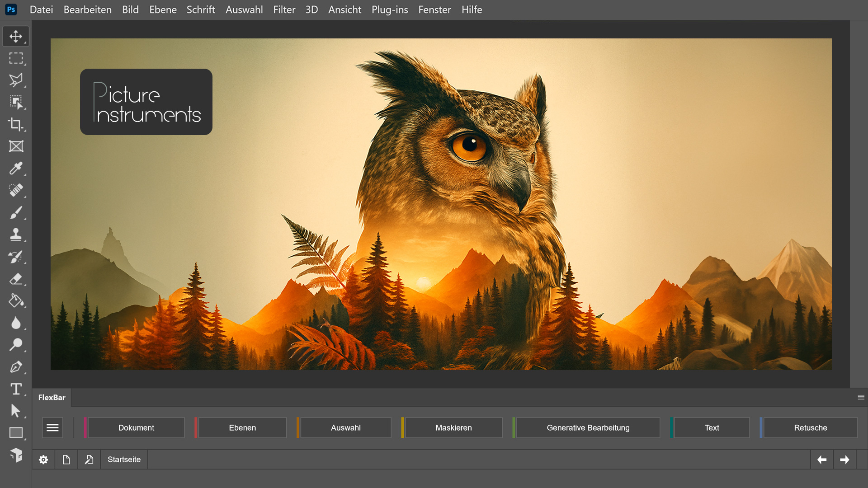Open the Plug-ins menu
The image size is (868, 488).
390,9
